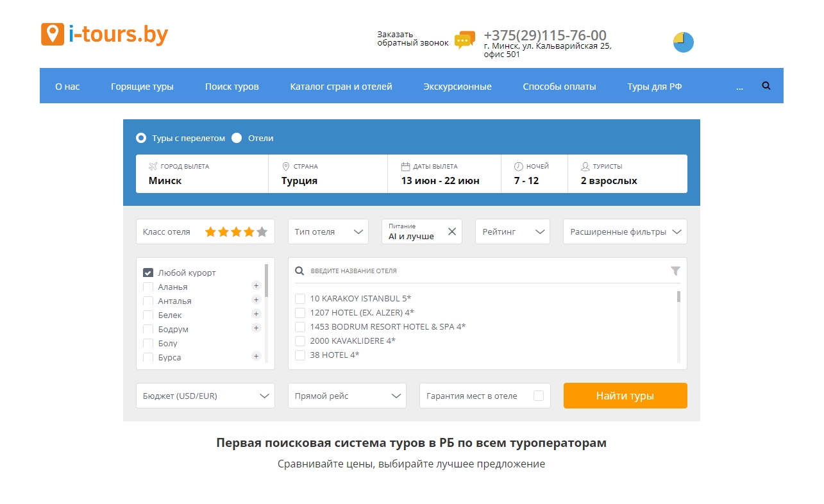The height and width of the screenshot is (504, 824).
Task: Click phone number +375(29)115-76-00
Action: click(x=545, y=35)
